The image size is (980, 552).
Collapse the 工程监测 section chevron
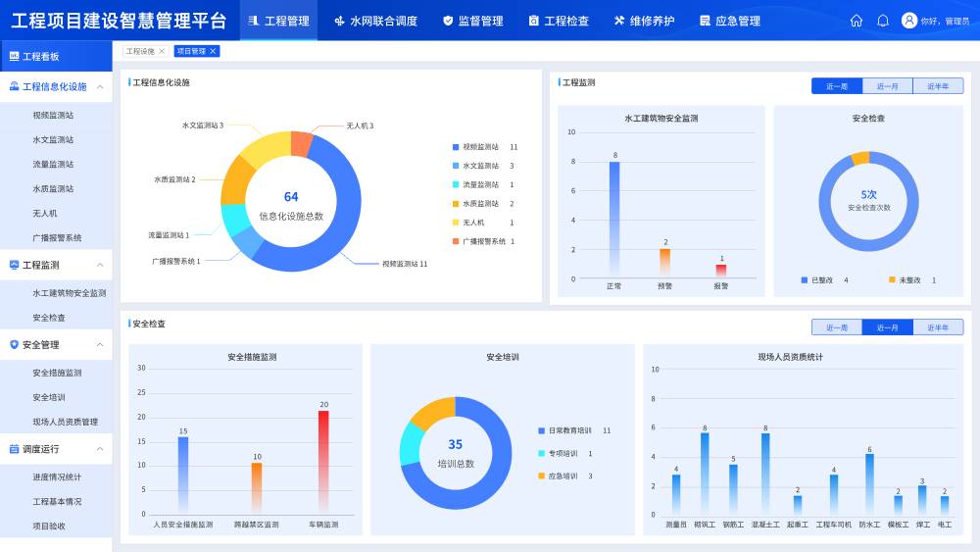[100, 265]
